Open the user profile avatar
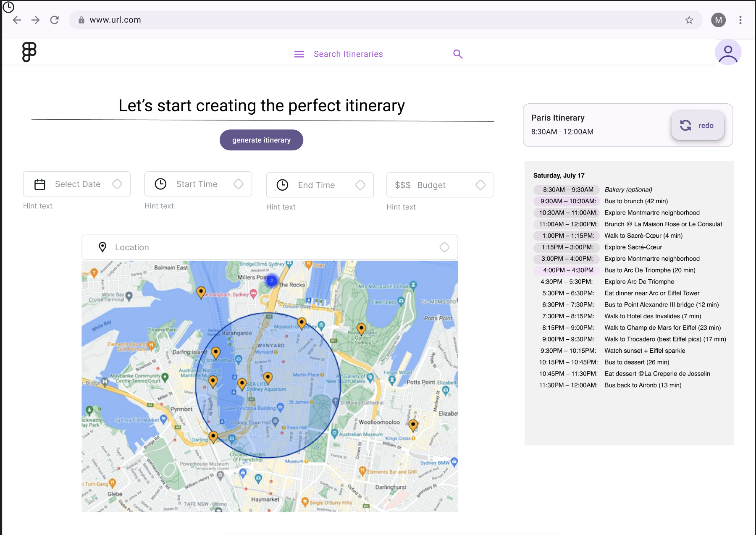Viewport: 756px width, 535px height. [728, 52]
